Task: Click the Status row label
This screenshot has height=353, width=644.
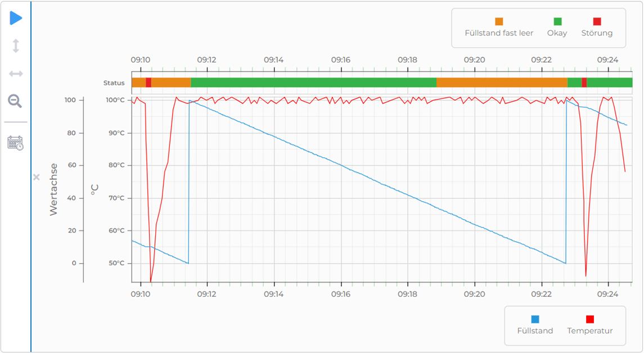Action: (x=114, y=82)
